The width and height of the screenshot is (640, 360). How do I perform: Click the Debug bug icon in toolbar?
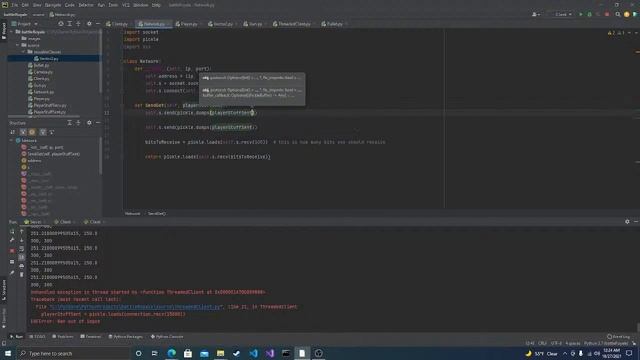(x=589, y=14)
